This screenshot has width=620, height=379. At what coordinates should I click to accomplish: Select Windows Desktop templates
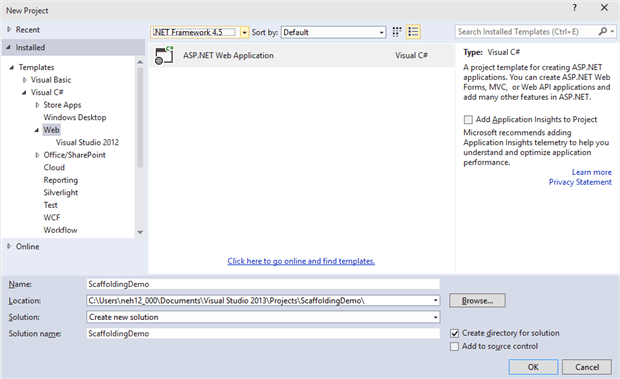click(x=75, y=117)
